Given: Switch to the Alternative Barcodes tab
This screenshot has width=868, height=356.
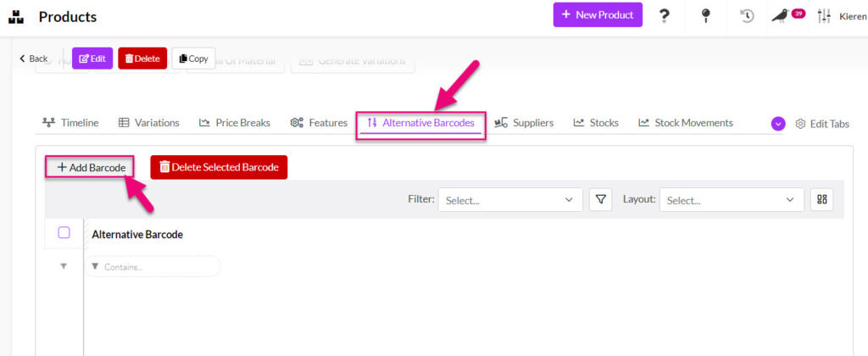Looking at the screenshot, I should coord(420,123).
